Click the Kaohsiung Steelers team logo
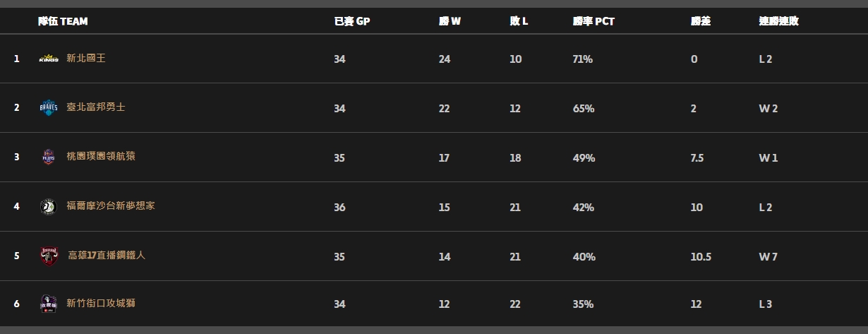868x334 pixels. click(x=49, y=256)
